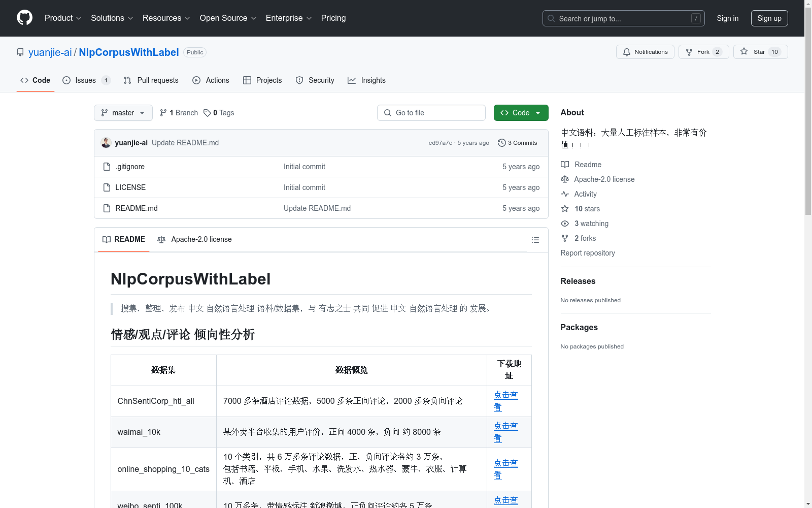Open the README outline list icon
The width and height of the screenshot is (812, 508).
(x=535, y=240)
